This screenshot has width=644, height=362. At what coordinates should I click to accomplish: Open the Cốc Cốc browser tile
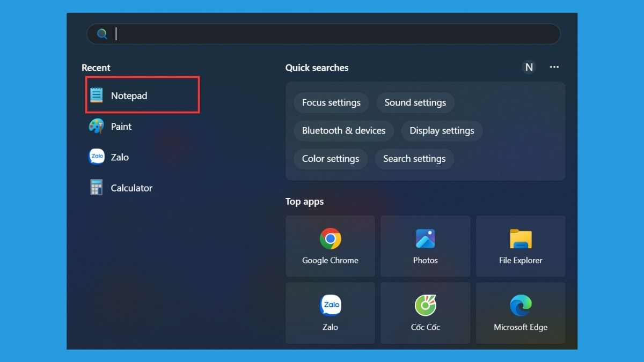coord(426,313)
